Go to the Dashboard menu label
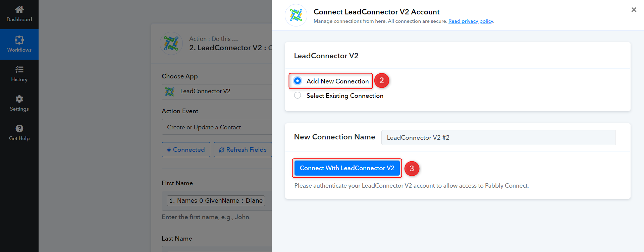This screenshot has height=252, width=644. [x=19, y=19]
